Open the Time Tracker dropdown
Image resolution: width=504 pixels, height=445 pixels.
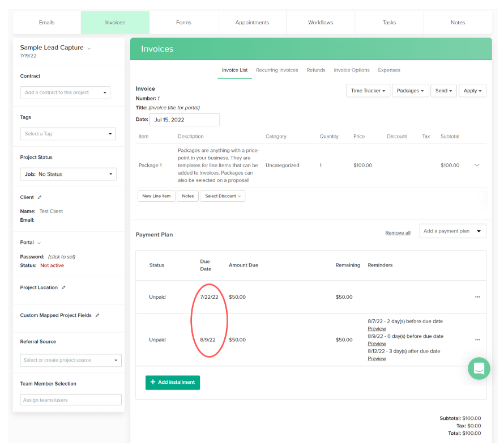tap(368, 90)
